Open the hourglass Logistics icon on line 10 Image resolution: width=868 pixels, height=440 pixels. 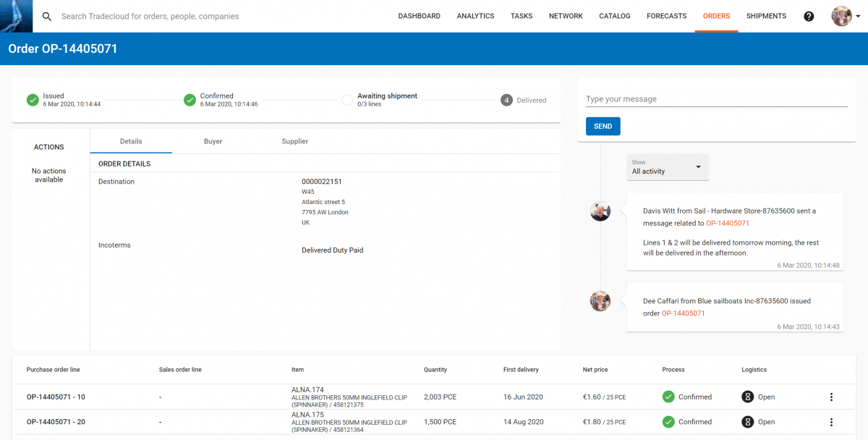746,397
